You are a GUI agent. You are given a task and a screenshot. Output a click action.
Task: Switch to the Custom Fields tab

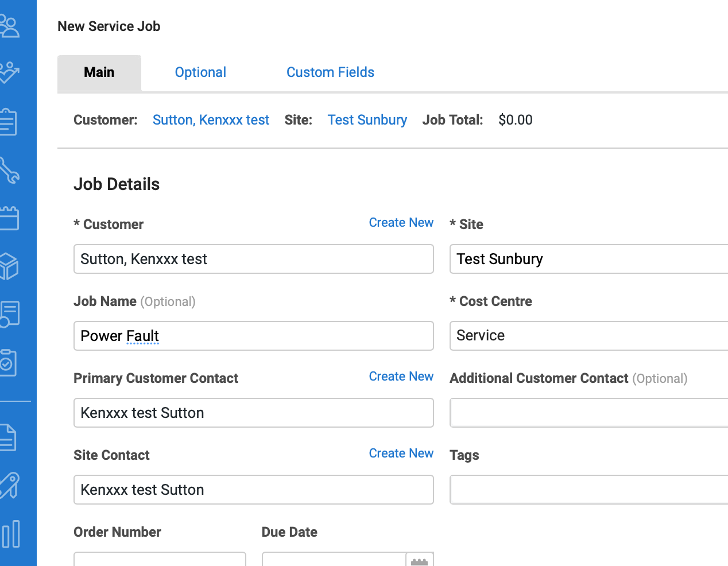click(x=330, y=72)
